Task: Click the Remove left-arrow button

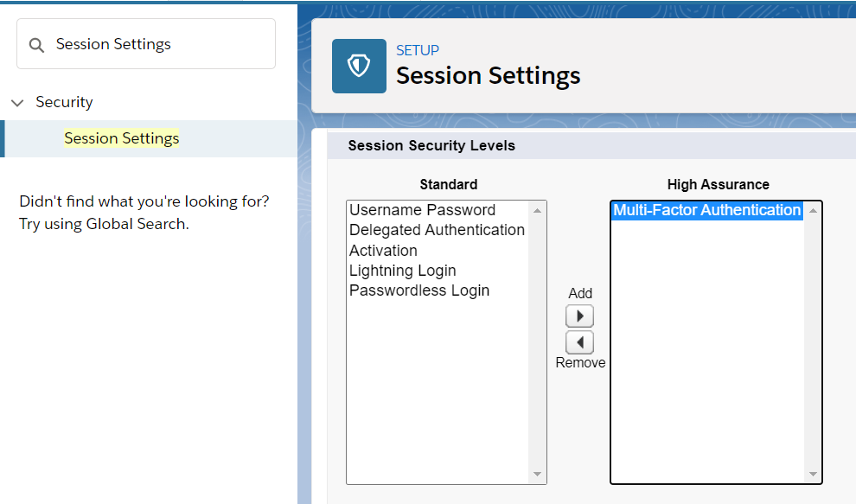Action: coord(580,342)
